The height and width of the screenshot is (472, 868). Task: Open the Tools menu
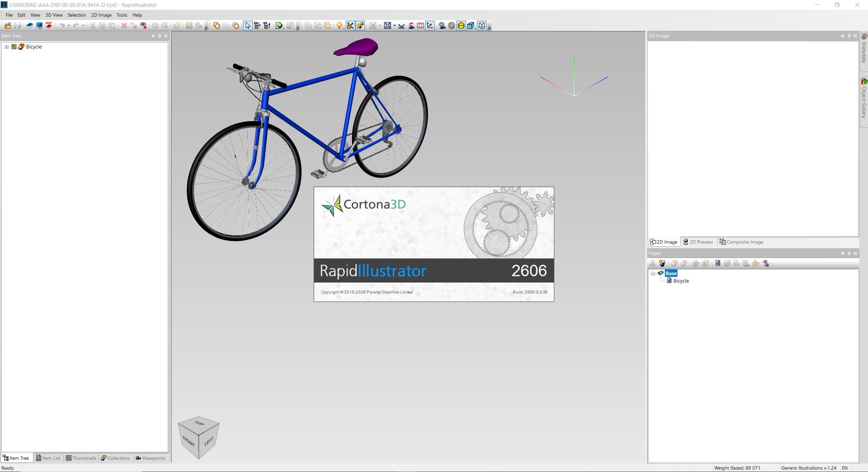tap(122, 15)
